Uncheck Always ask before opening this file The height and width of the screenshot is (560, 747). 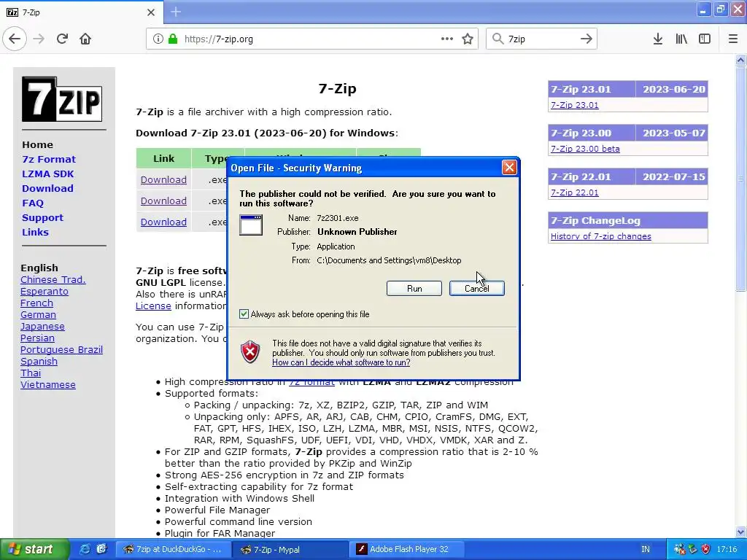(244, 314)
